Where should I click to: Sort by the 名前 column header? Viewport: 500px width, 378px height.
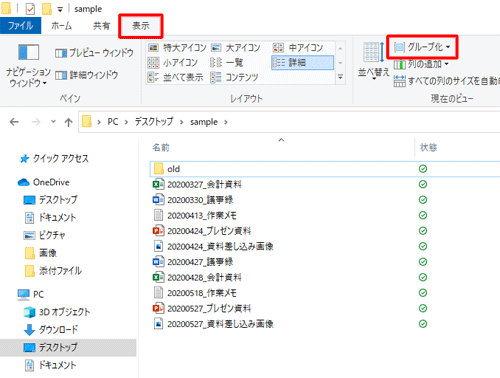pyautogui.click(x=161, y=147)
